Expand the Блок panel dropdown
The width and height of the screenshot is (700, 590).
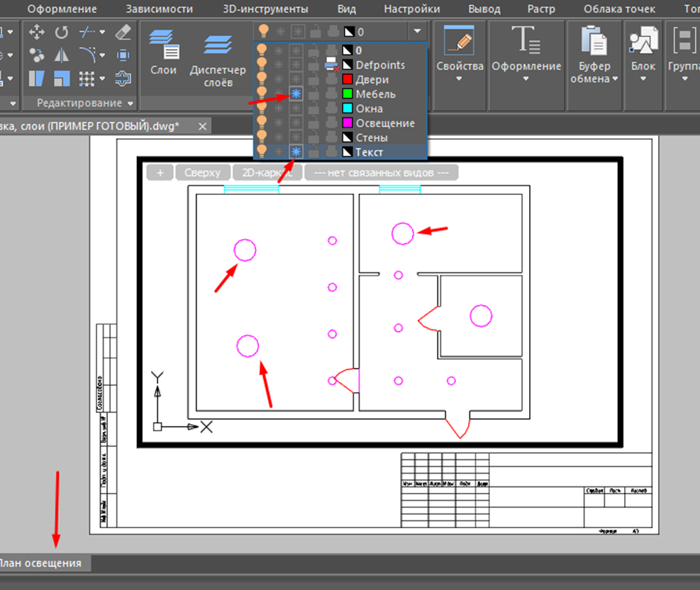(643, 79)
